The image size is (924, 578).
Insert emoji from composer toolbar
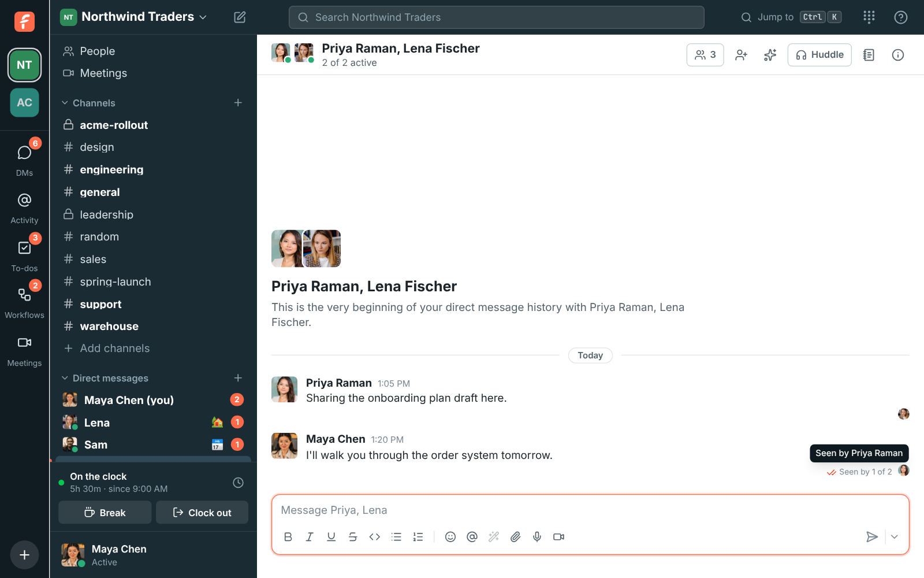450,537
